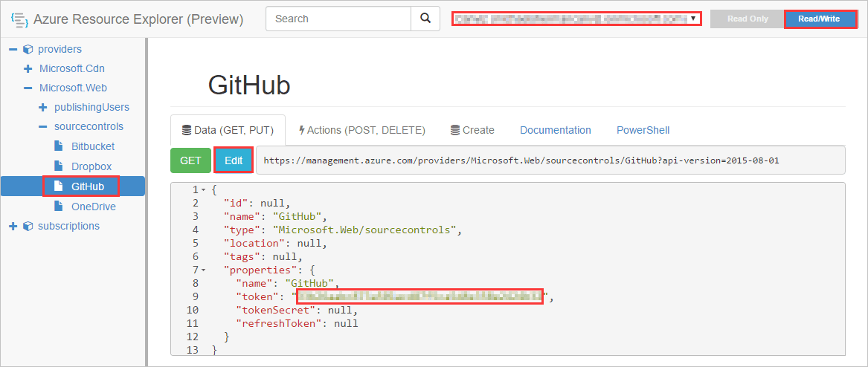This screenshot has width=868, height=367.
Task: Click the magnifier search button
Action: [425, 19]
